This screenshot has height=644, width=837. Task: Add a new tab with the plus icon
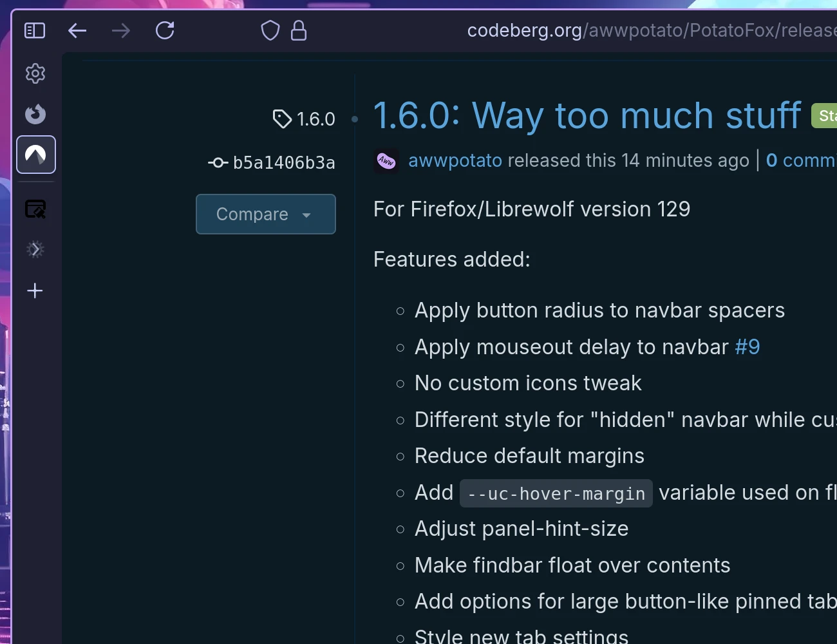(x=35, y=290)
